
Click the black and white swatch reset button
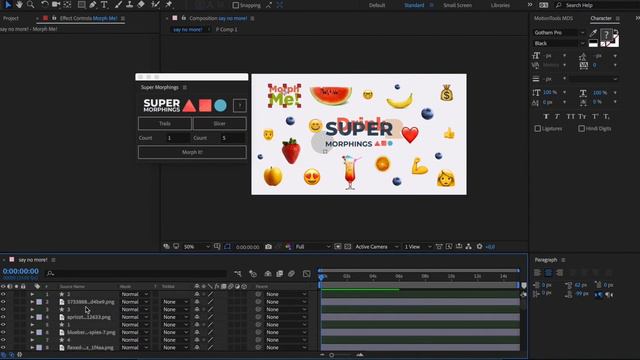[x=593, y=43]
